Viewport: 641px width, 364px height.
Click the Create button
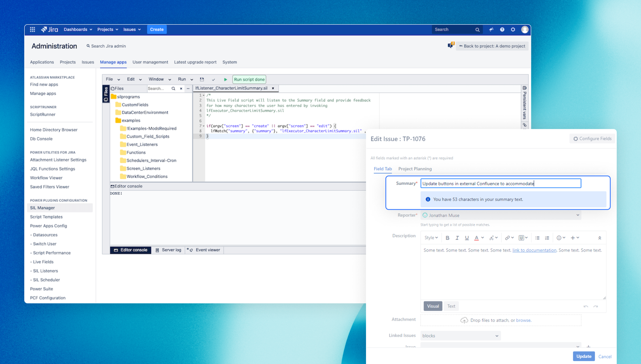tap(157, 30)
